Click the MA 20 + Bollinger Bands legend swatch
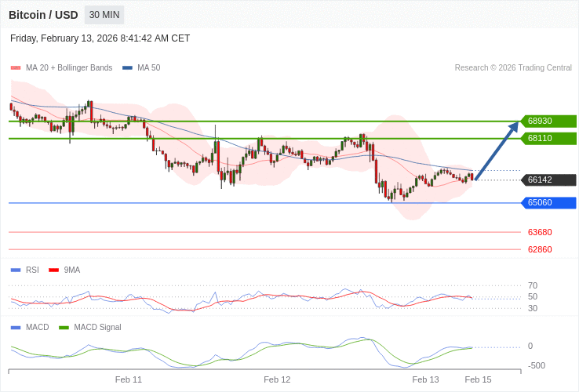 pos(16,68)
